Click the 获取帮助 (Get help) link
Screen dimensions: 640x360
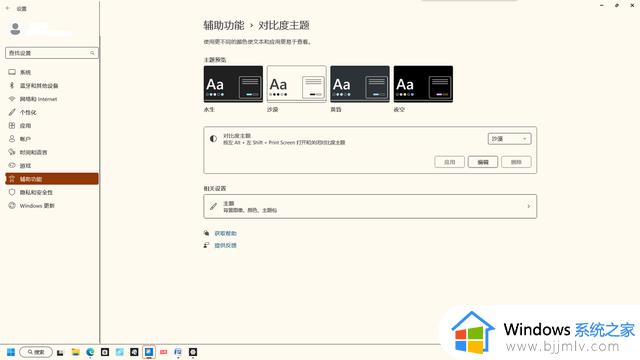pos(226,233)
